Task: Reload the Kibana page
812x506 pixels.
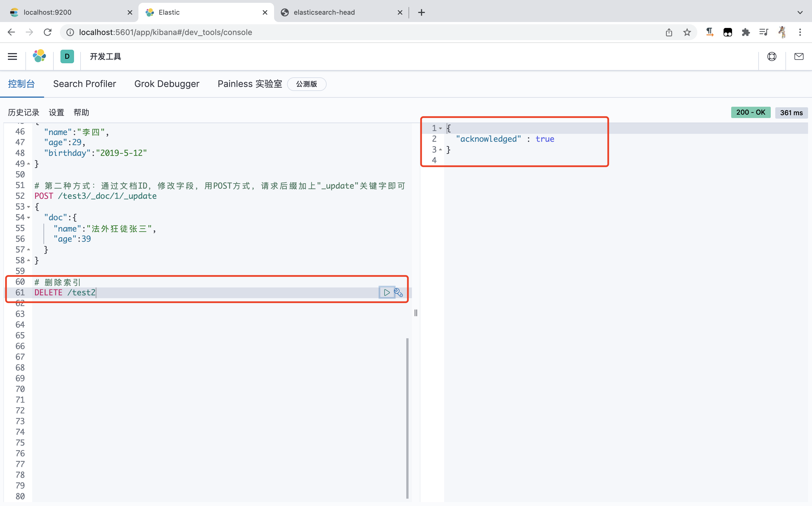Action: coord(48,32)
